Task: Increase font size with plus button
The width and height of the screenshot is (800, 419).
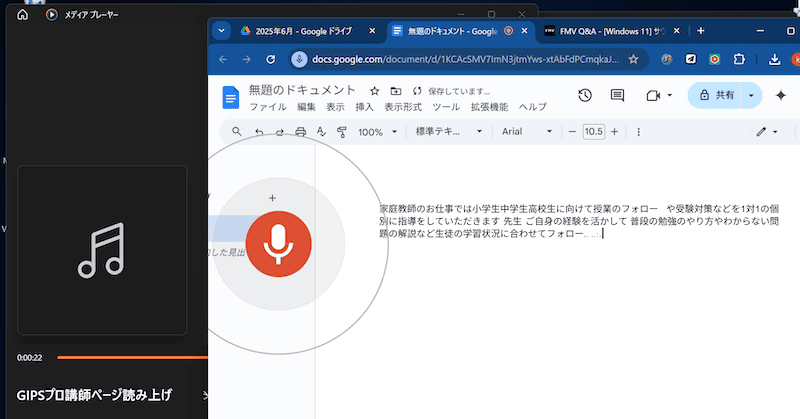Action: point(614,132)
